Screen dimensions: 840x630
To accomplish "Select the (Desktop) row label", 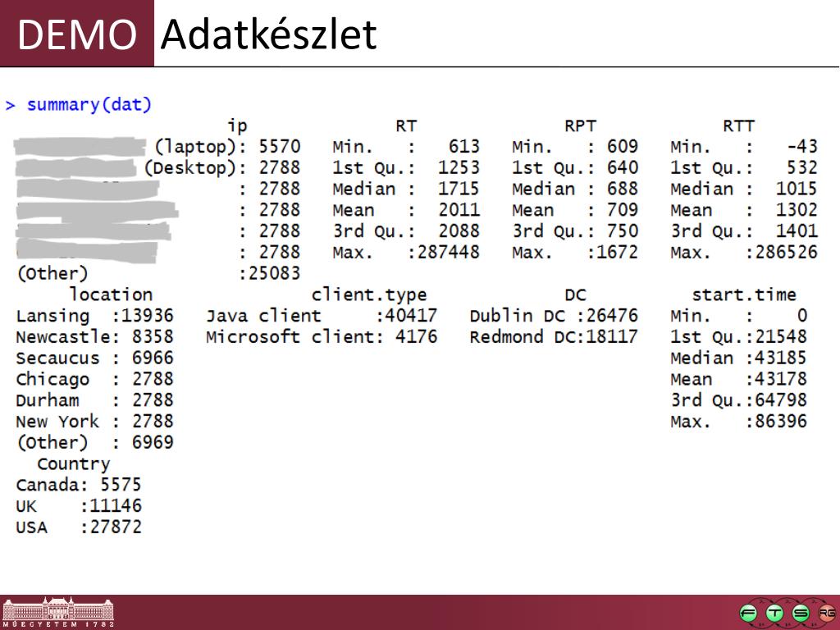I will tap(189, 168).
